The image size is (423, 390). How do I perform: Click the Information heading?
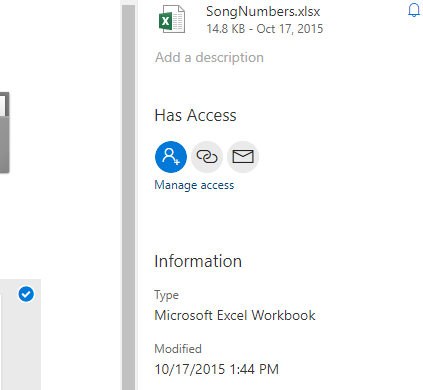[x=198, y=261]
